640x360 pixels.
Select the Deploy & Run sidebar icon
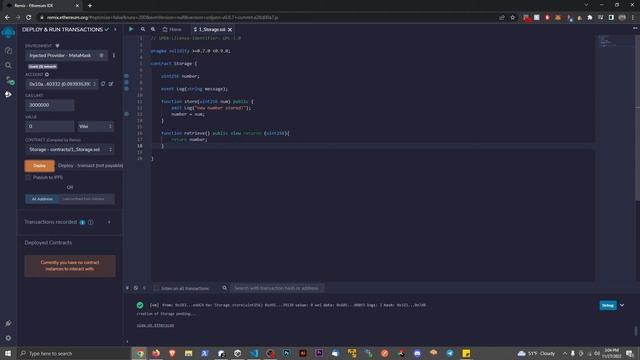click(x=8, y=94)
